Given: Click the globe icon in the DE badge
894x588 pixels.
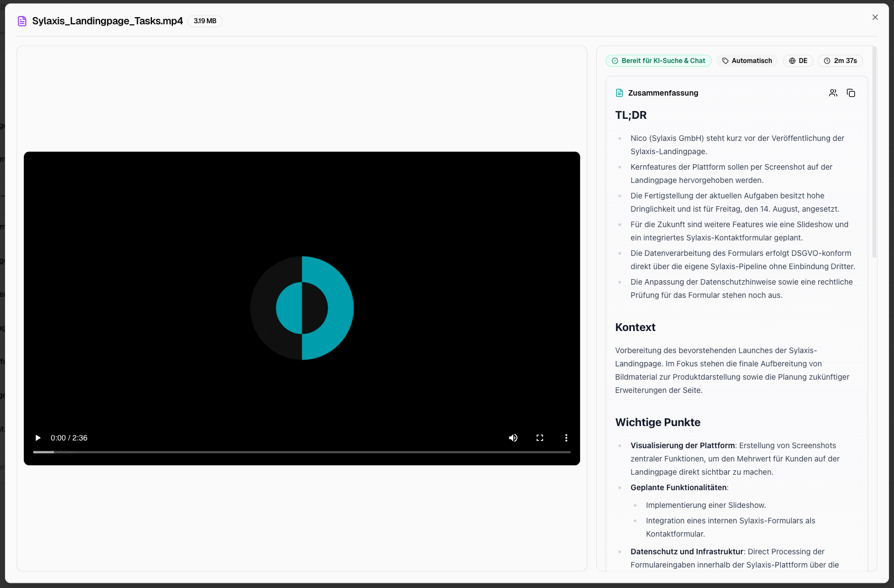Looking at the screenshot, I should click(x=792, y=61).
